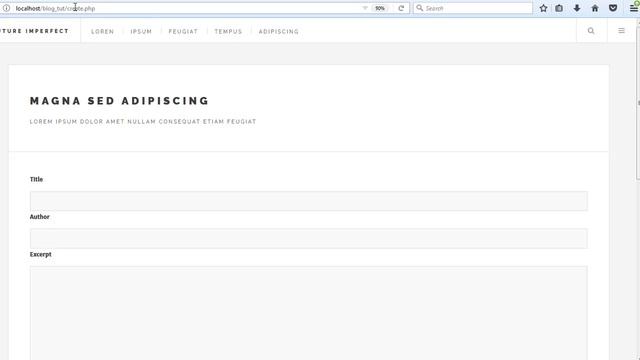Open the downloads arrow icon
640x360 pixels.
(x=577, y=8)
